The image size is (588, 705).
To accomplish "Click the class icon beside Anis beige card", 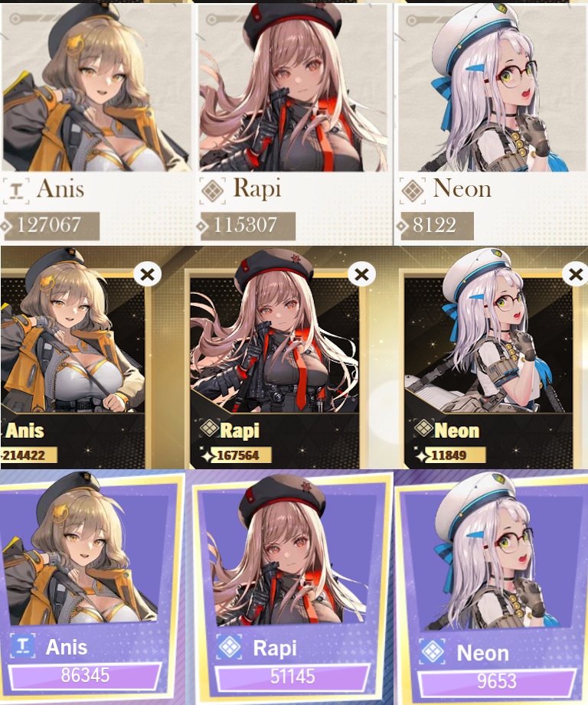I will pyautogui.click(x=17, y=191).
